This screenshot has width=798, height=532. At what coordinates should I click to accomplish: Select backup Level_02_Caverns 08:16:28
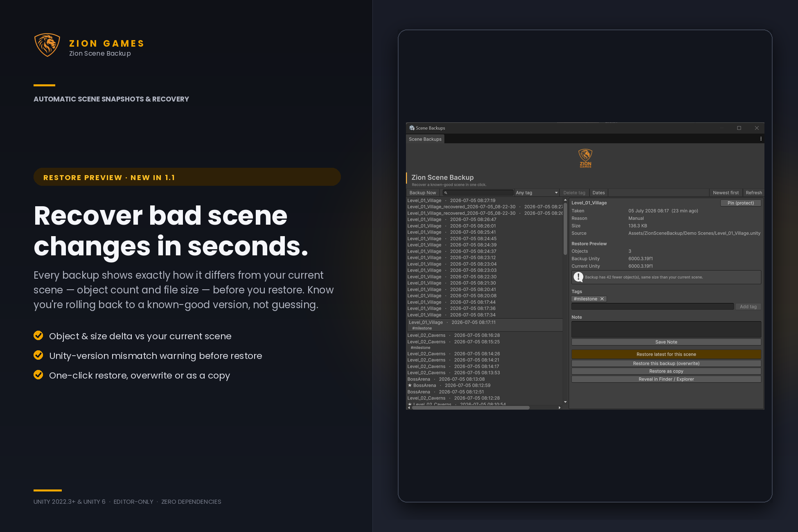(485, 336)
